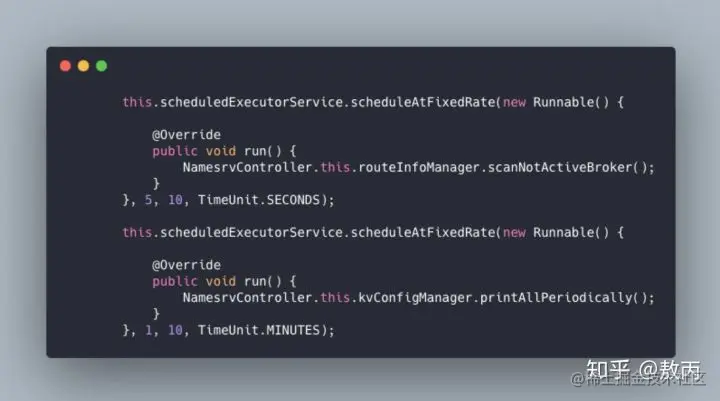This screenshot has height=401, width=720.
Task: Click the yellow minimize dot
Action: (x=83, y=66)
